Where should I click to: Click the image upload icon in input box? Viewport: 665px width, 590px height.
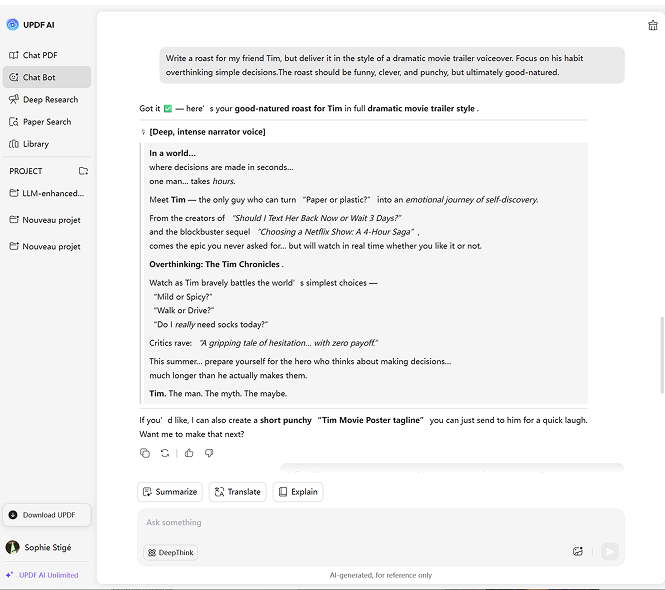tap(578, 551)
